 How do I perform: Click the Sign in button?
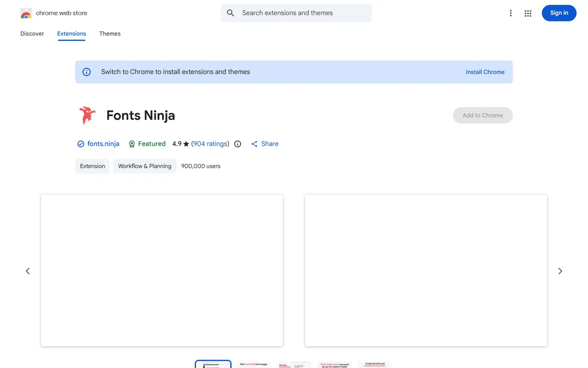pyautogui.click(x=559, y=13)
